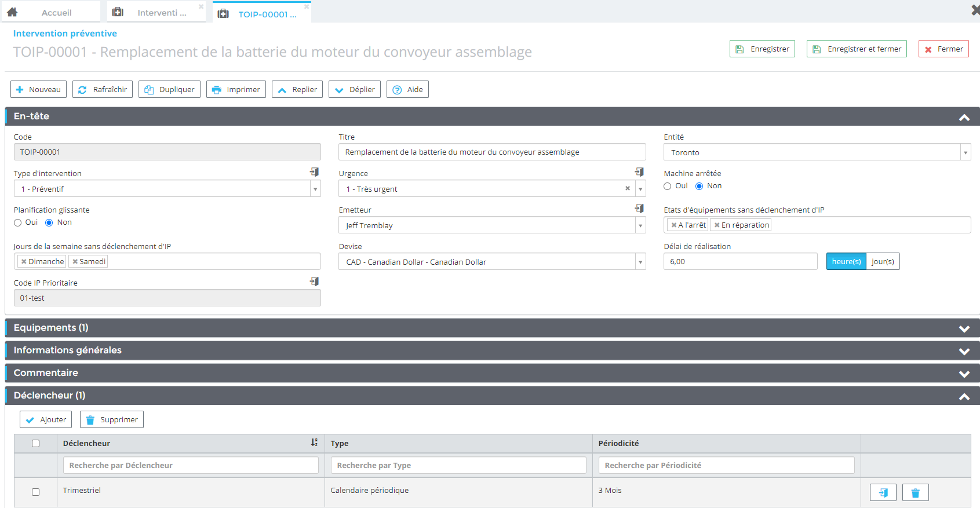Delete the Trimestriel row via trash icon
980x508 pixels.
tap(915, 492)
